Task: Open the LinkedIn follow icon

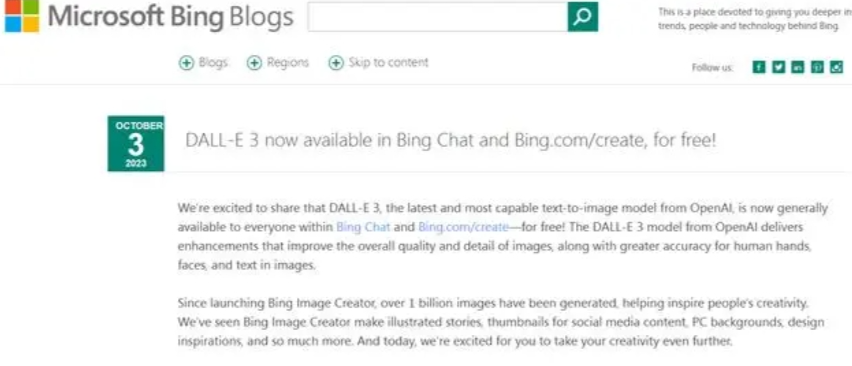Action: [798, 67]
